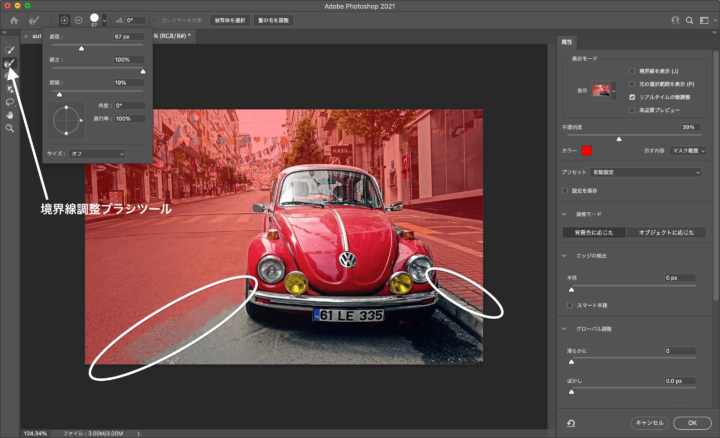Screen dimensions: 720x438
Task: Open the 表示 view mode thumbnail dropdown
Action: (604, 90)
